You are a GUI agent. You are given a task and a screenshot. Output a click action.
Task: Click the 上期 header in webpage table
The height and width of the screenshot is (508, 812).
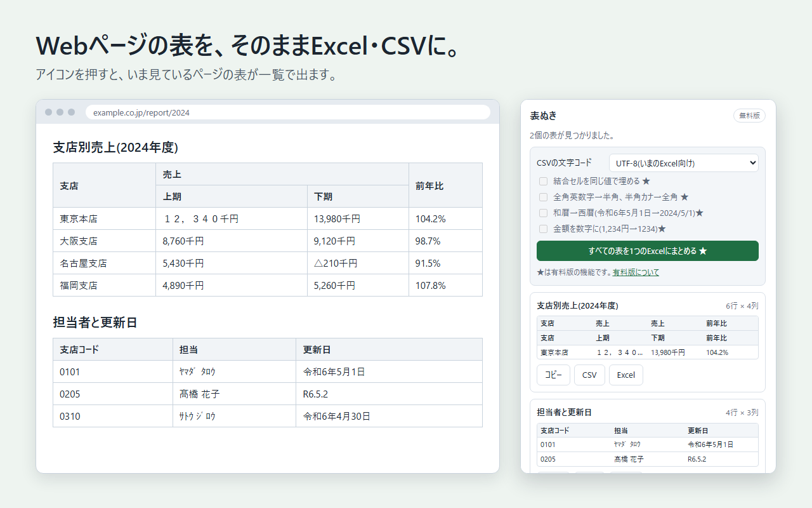[232, 196]
